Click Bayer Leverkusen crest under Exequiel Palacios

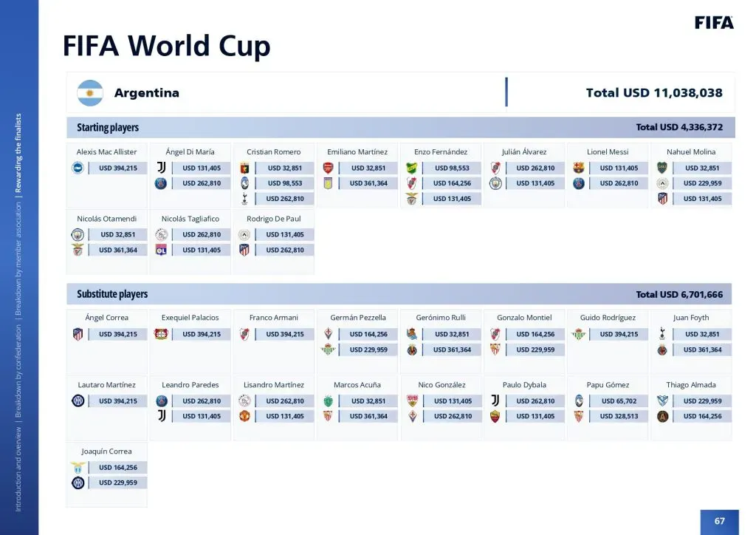click(161, 335)
